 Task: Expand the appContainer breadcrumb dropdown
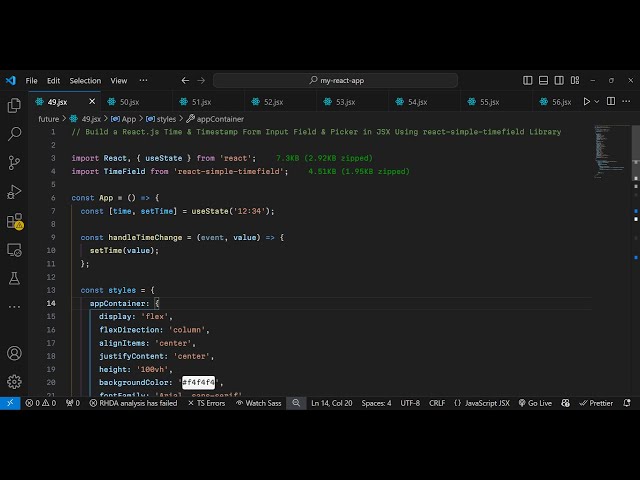tap(219, 119)
